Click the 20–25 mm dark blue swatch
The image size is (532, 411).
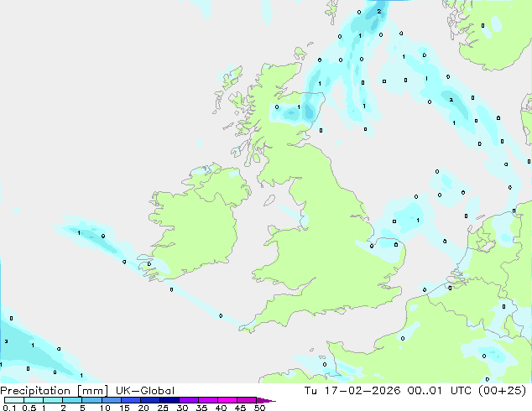pos(149,400)
